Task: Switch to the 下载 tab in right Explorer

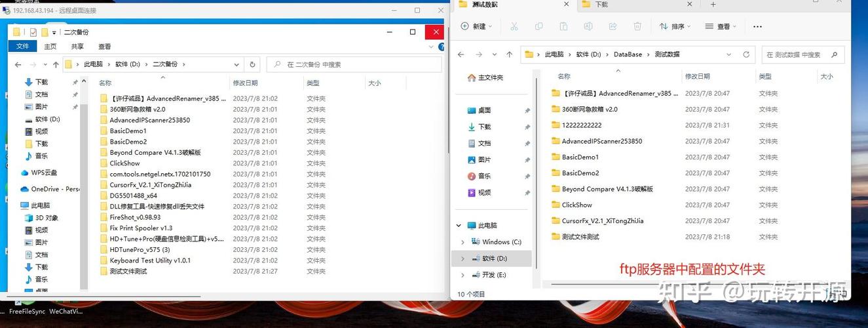Action: click(x=634, y=5)
